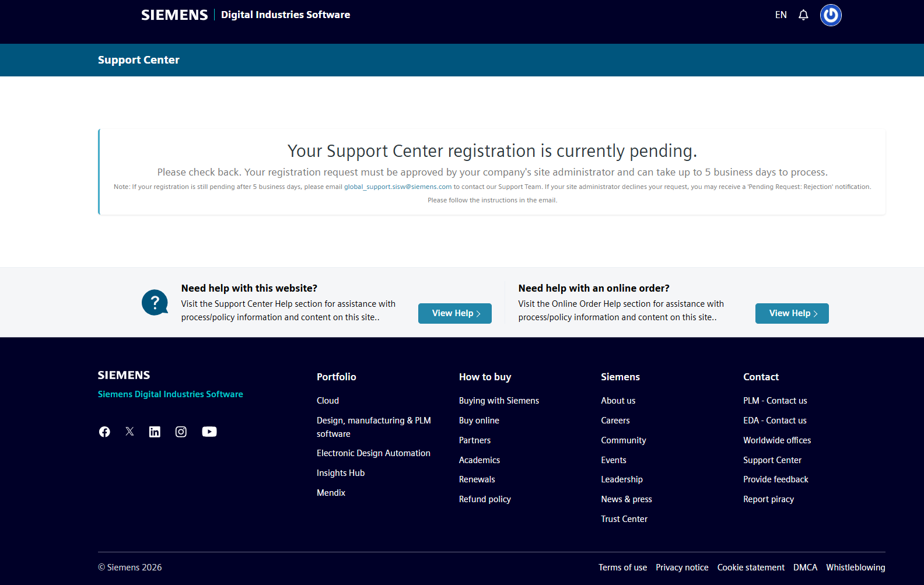
Task: Click the How to buy footer heading
Action: pyautogui.click(x=485, y=377)
